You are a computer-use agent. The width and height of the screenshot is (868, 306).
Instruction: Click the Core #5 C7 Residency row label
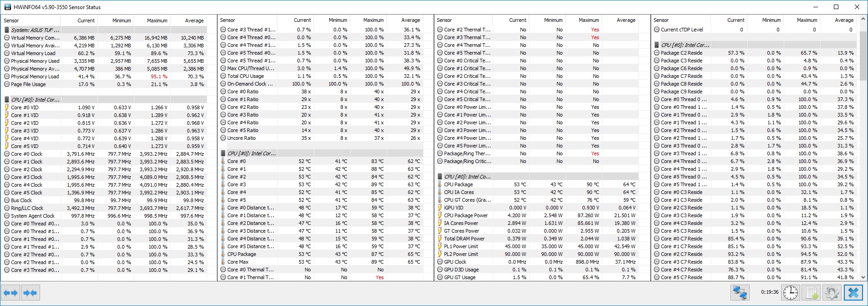click(x=681, y=277)
